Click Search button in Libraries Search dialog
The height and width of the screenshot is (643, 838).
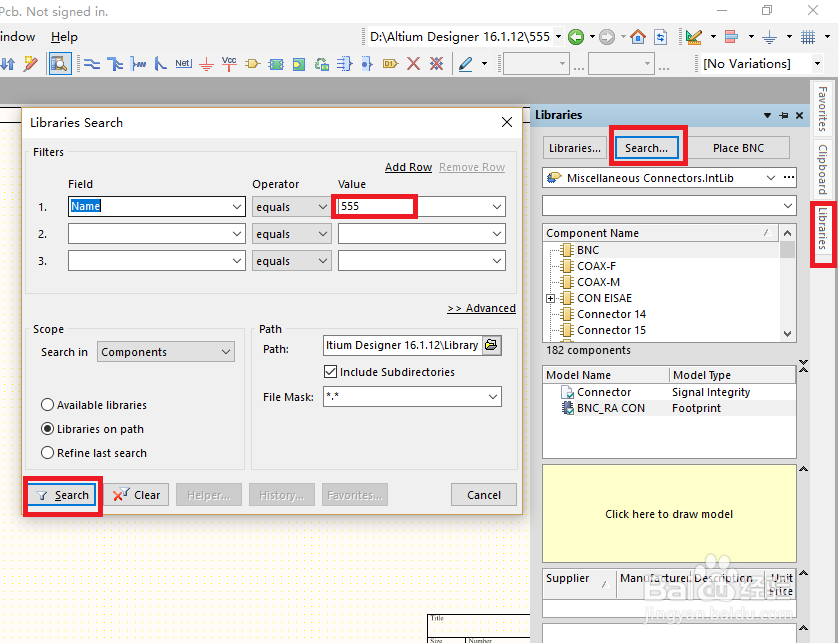pos(63,495)
